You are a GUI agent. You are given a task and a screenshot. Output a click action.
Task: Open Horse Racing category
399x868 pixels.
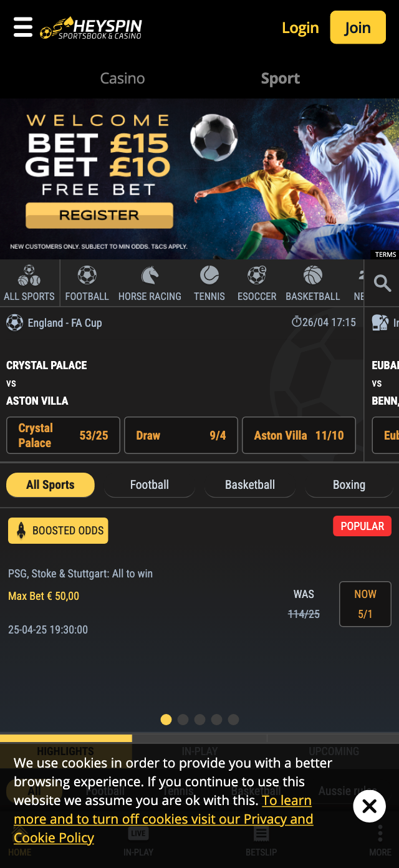tap(150, 283)
